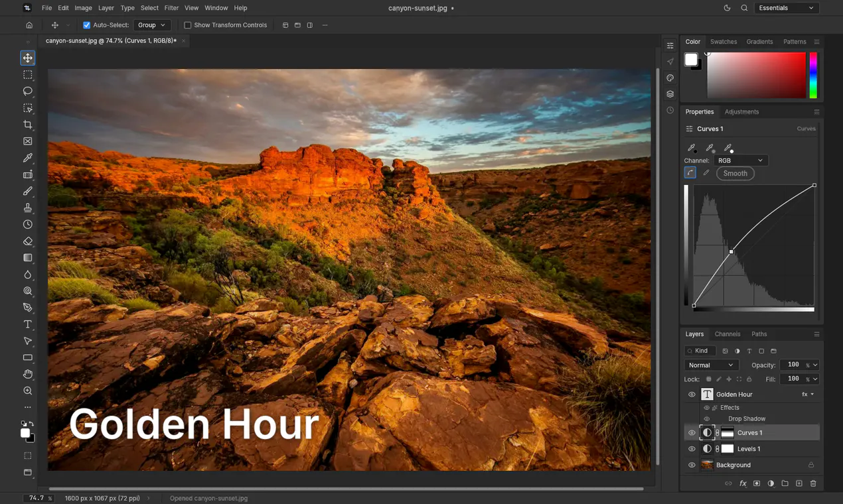The width and height of the screenshot is (843, 504).
Task: Select the Zoom tool in the toolbox
Action: (x=27, y=391)
